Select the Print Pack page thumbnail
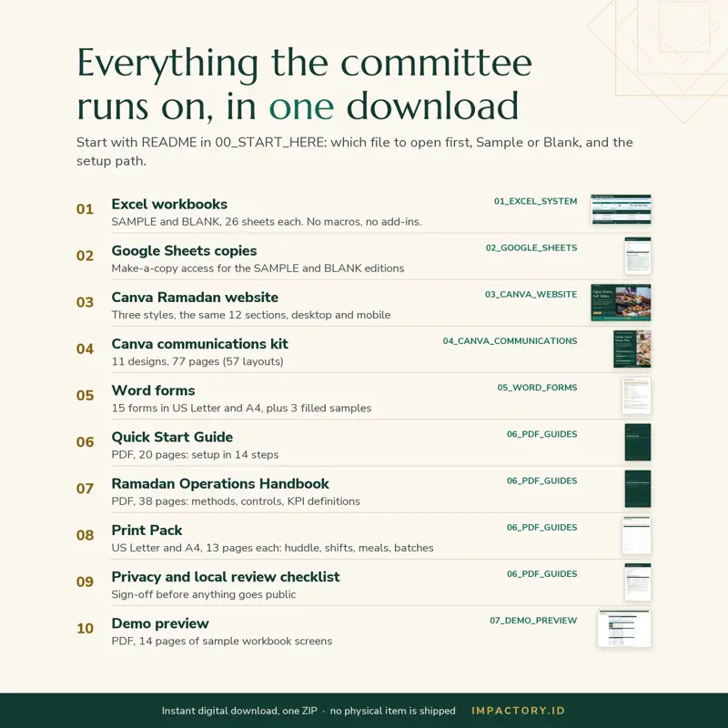Image resolution: width=728 pixels, height=728 pixels. tap(636, 535)
